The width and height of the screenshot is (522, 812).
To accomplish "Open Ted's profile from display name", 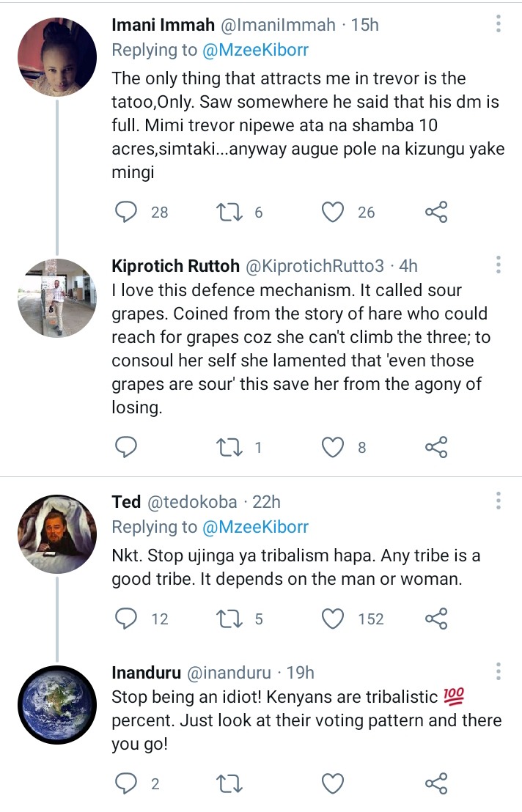I will click(126, 502).
